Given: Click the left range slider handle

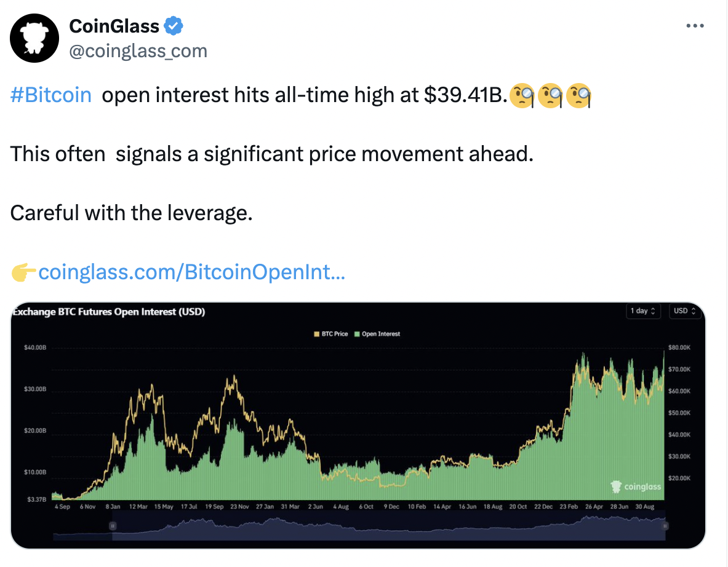Looking at the screenshot, I should point(113,526).
